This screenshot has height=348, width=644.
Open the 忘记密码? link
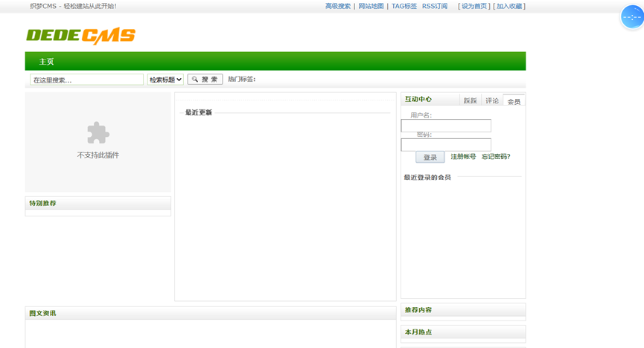click(x=496, y=157)
